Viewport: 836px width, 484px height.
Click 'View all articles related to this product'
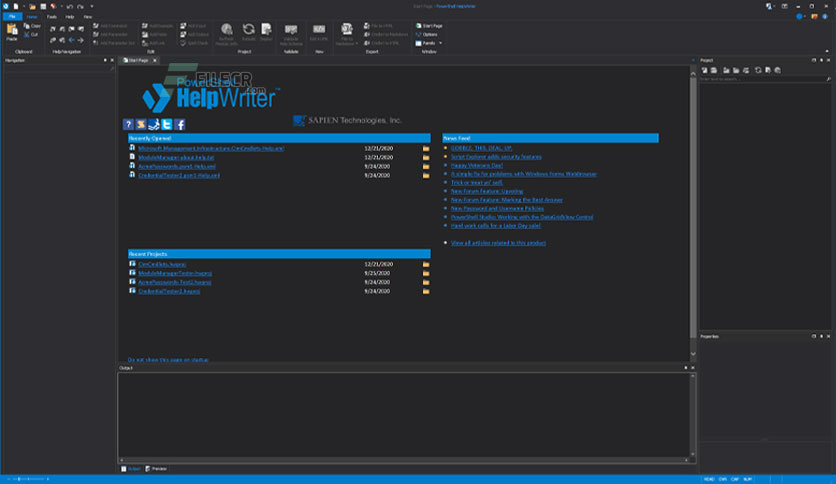pyautogui.click(x=498, y=243)
